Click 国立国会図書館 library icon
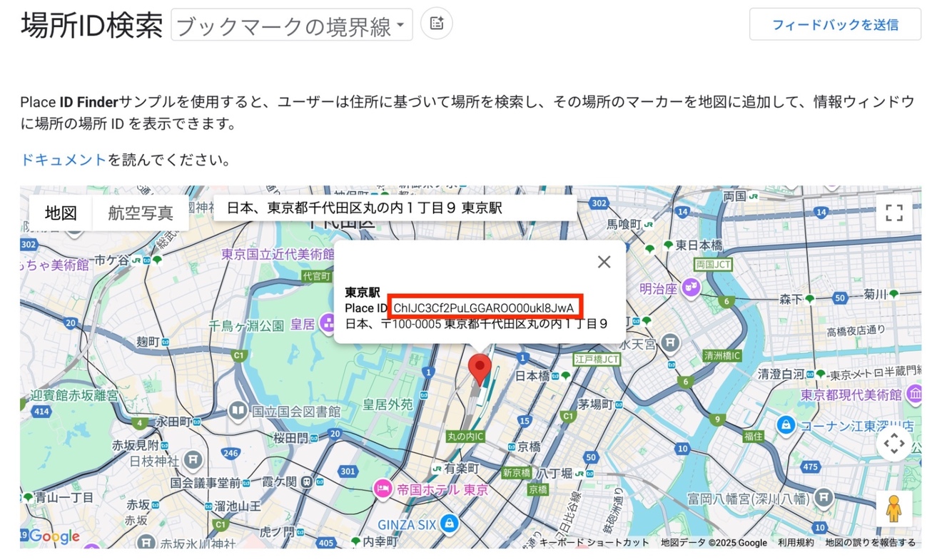942x560 pixels. (x=238, y=411)
